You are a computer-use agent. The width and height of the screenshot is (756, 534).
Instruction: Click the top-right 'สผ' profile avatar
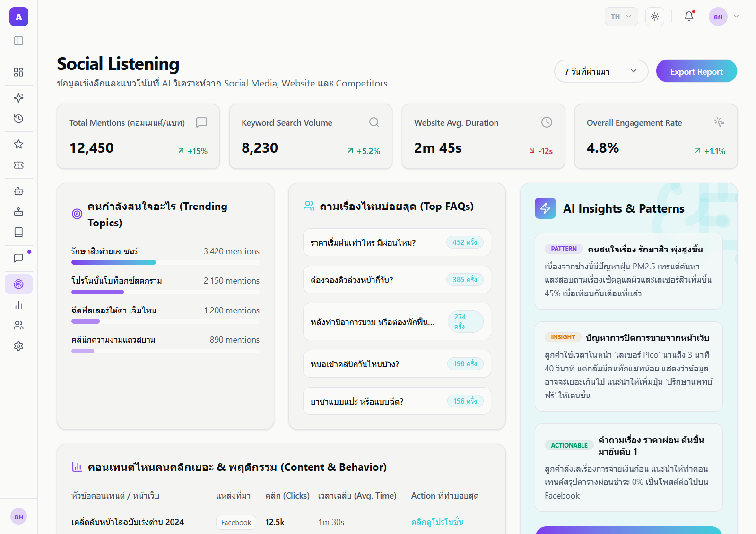click(x=718, y=17)
